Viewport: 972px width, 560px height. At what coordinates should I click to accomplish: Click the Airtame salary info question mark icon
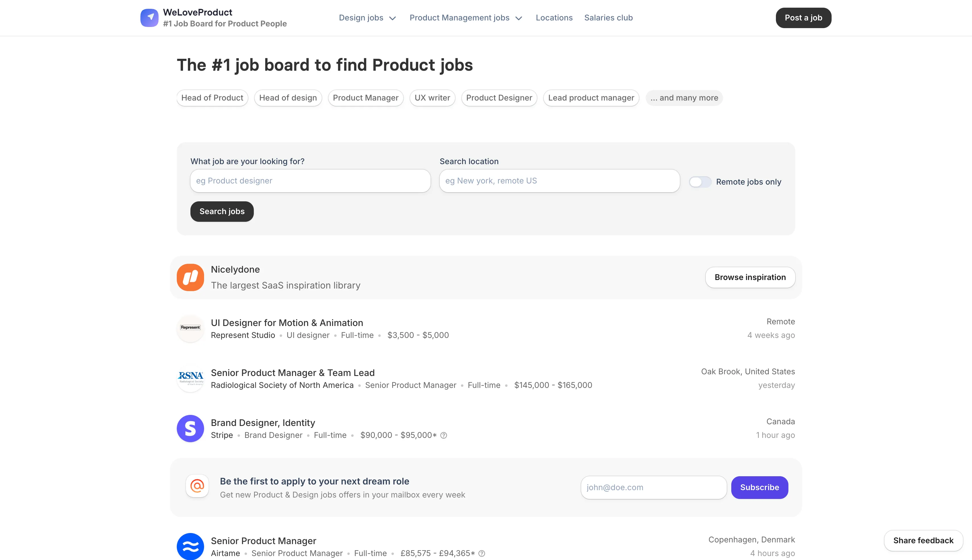[x=481, y=553]
